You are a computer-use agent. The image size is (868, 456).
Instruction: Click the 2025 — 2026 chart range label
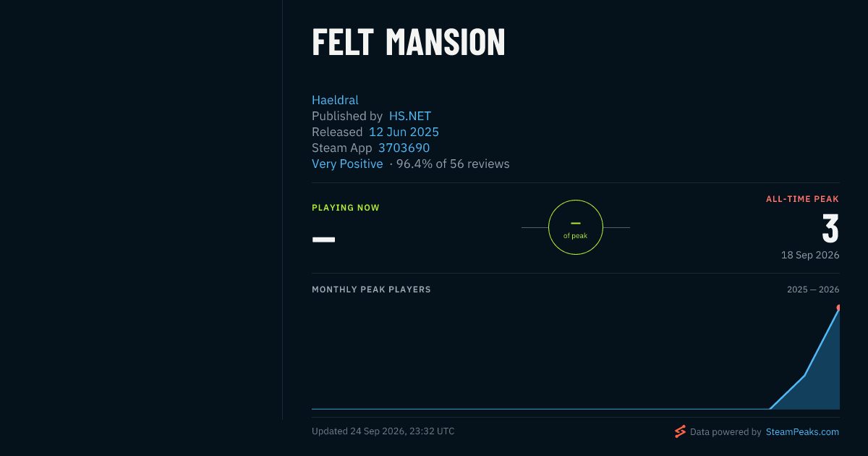click(x=813, y=290)
